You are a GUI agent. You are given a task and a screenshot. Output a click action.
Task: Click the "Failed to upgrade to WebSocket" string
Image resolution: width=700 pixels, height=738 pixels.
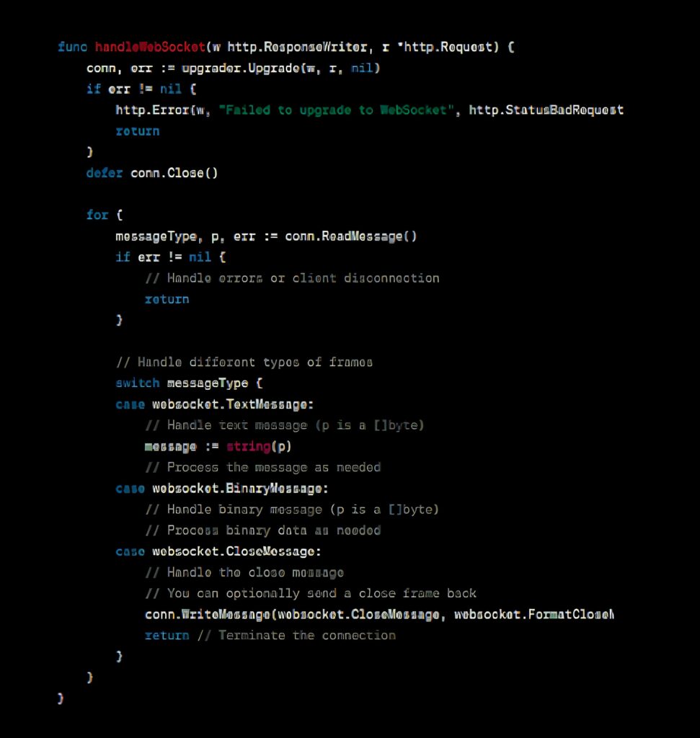coord(336,110)
